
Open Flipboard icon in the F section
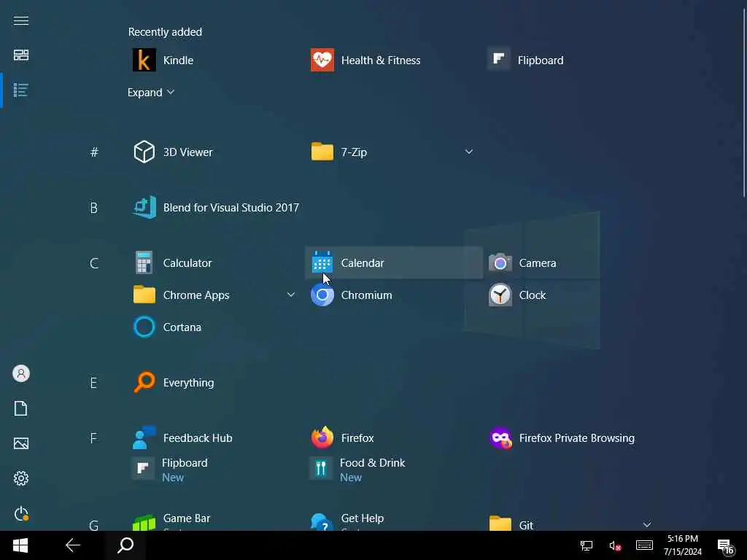tap(142, 469)
